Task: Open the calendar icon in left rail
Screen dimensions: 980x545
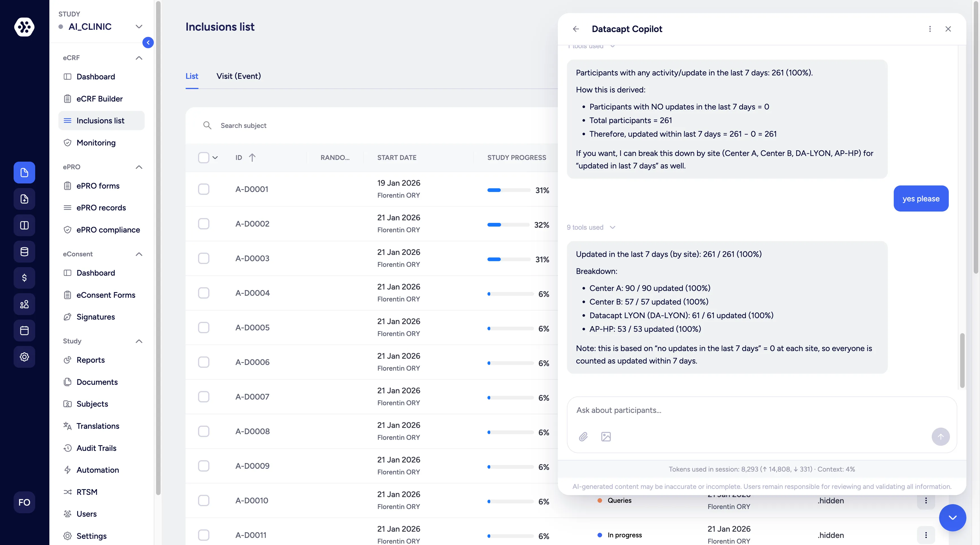Action: 24,331
